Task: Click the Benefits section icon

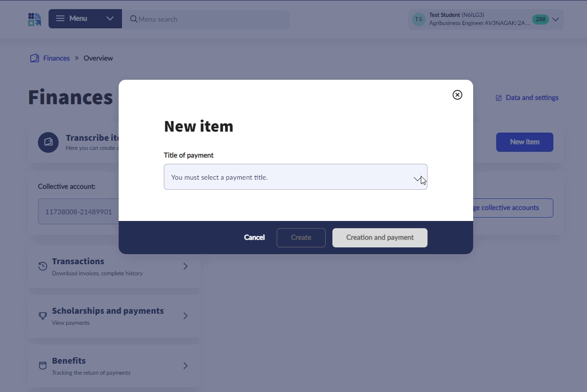Action: pos(43,366)
